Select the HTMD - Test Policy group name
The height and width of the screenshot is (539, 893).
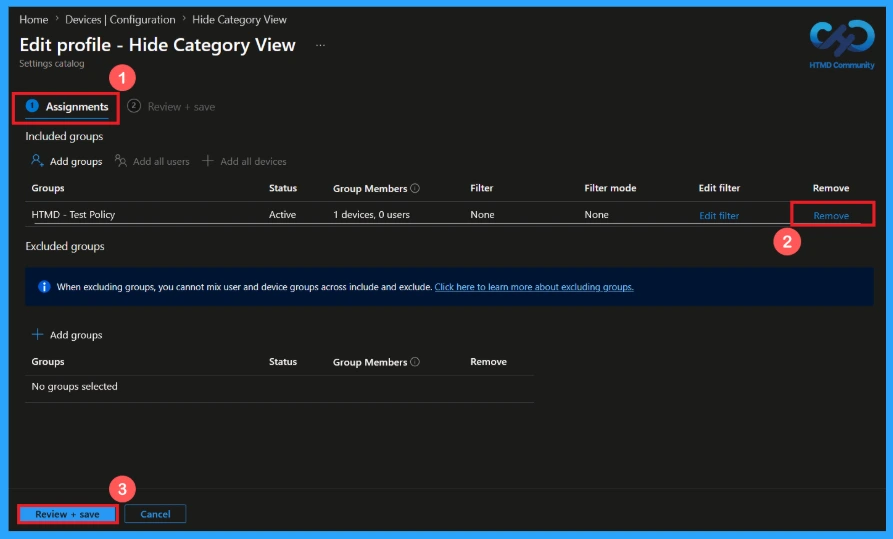[x=73, y=214]
